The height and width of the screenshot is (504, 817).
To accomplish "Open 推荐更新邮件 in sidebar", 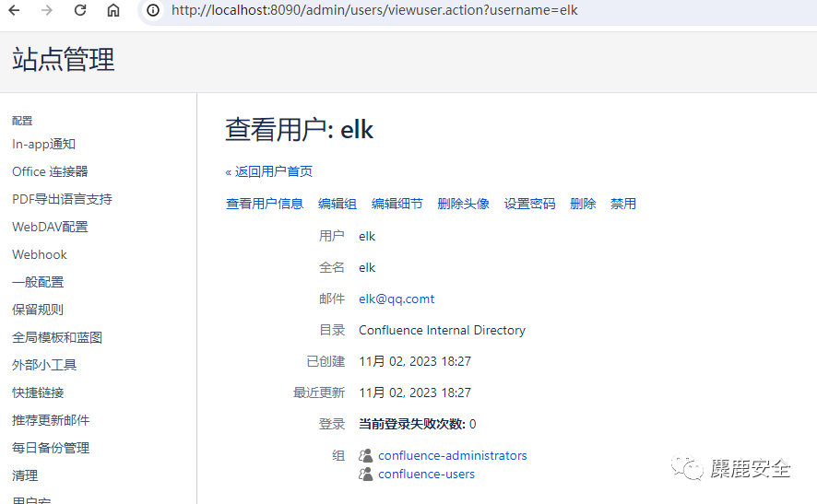I will click(x=51, y=420).
